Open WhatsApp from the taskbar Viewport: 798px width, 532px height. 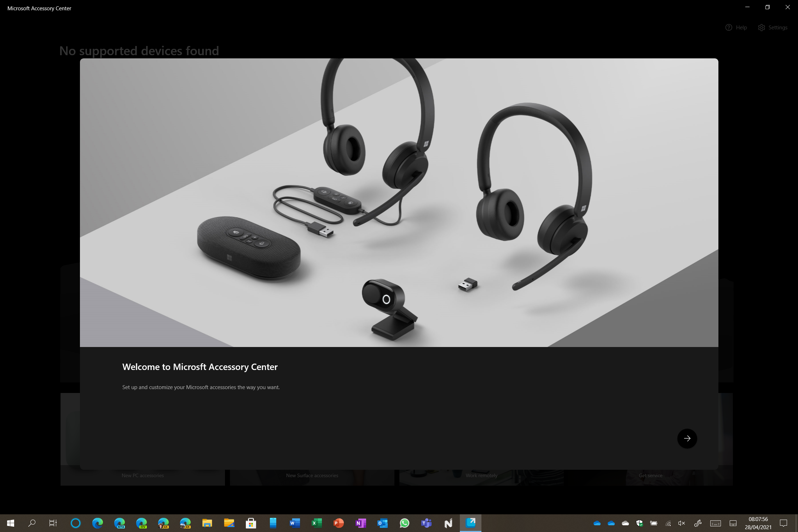405,523
